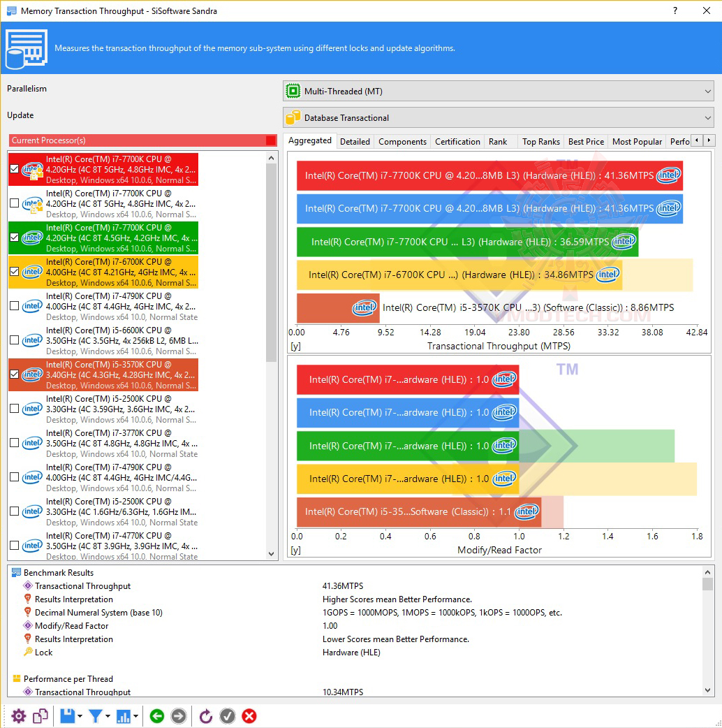Click the tab strip left scroll arrow
Screen dimensions: 722x728
click(696, 140)
